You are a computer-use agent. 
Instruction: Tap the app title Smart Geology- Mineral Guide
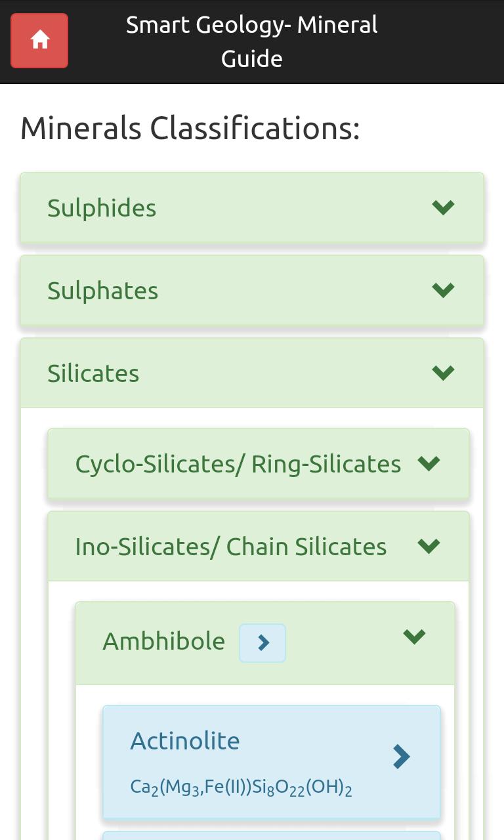(x=252, y=41)
